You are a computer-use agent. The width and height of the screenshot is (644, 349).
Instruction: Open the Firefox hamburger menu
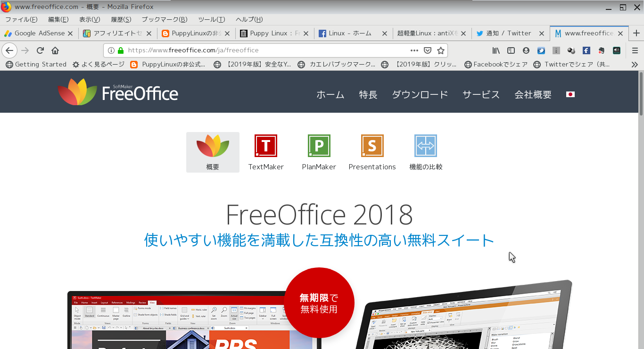[x=635, y=50]
